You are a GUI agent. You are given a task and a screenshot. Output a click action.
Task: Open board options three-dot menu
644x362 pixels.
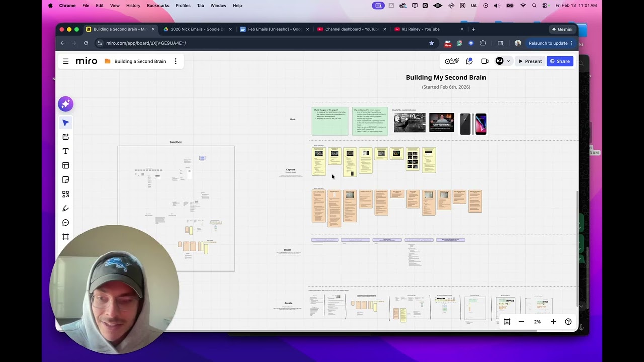[x=176, y=61]
